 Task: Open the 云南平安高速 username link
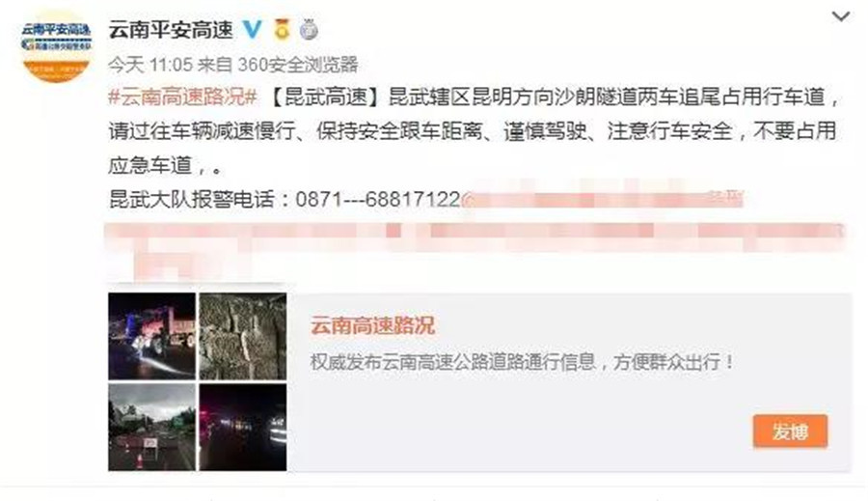point(171,29)
